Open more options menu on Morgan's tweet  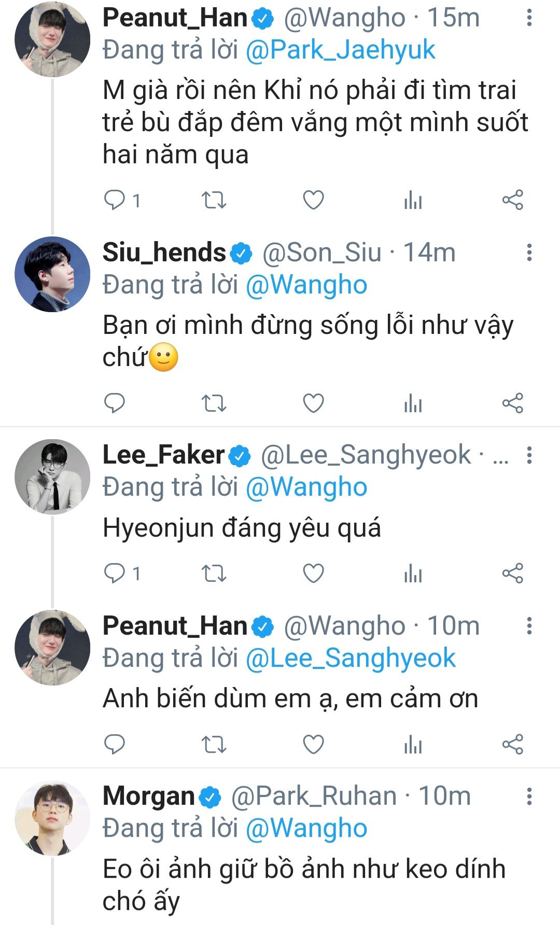tap(529, 796)
